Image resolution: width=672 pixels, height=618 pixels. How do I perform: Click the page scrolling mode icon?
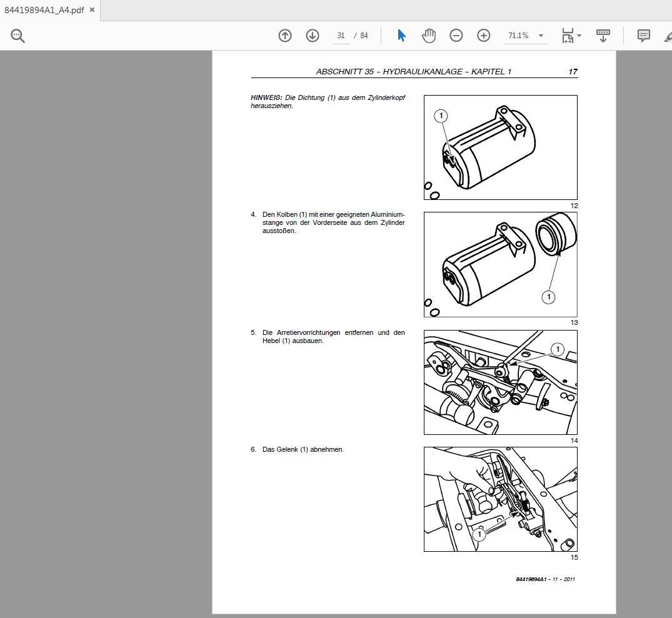coord(603,36)
